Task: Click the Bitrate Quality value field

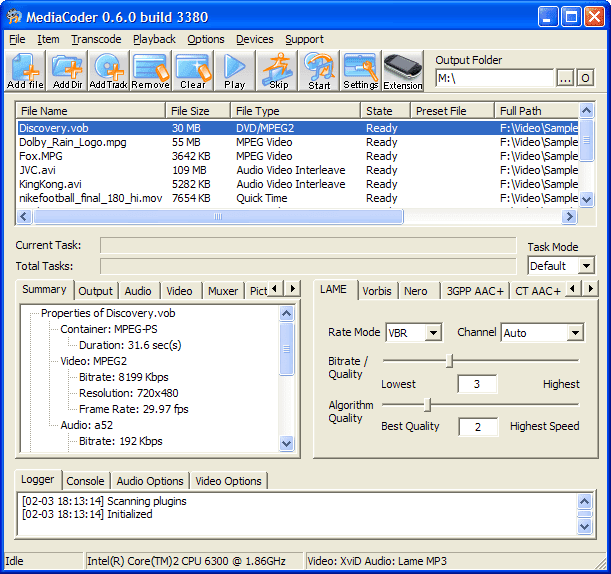Action: pos(477,384)
